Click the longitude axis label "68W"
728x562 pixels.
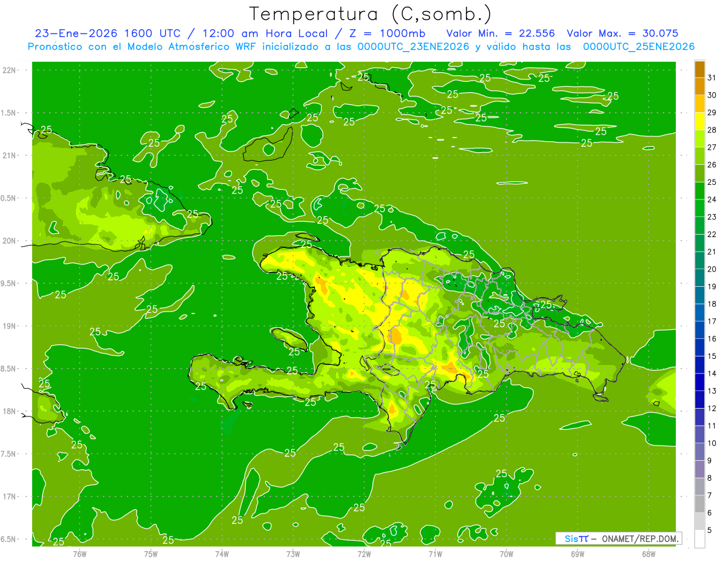point(649,554)
